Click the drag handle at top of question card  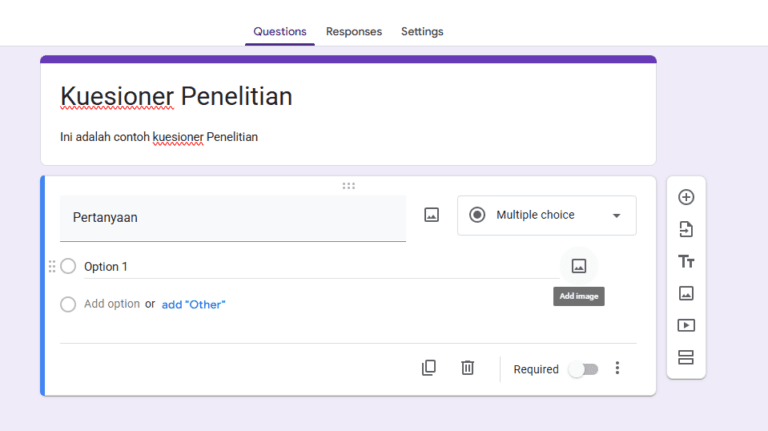[348, 186]
